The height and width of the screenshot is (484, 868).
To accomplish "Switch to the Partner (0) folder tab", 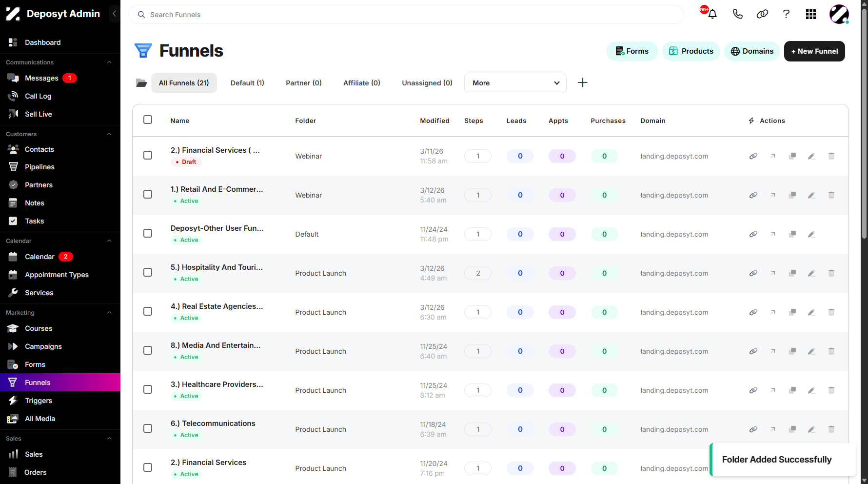I will tap(304, 83).
